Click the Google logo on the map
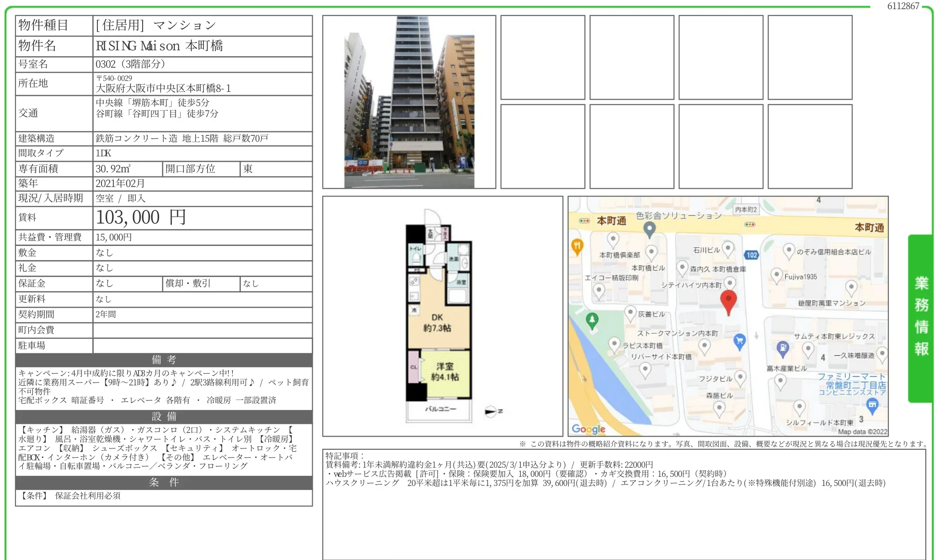Image resolution: width=940 pixels, height=560 pixels. (588, 429)
